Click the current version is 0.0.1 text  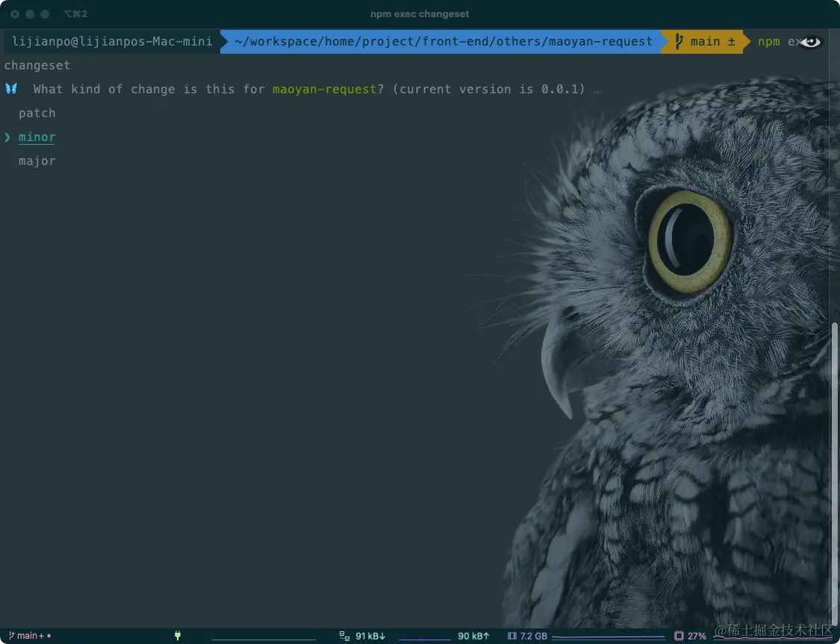tap(490, 89)
